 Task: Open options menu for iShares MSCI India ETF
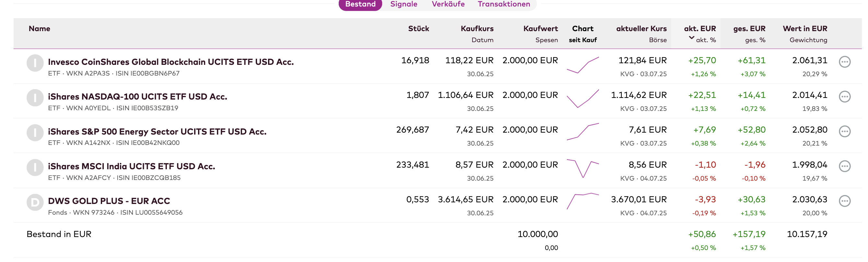[x=844, y=166]
